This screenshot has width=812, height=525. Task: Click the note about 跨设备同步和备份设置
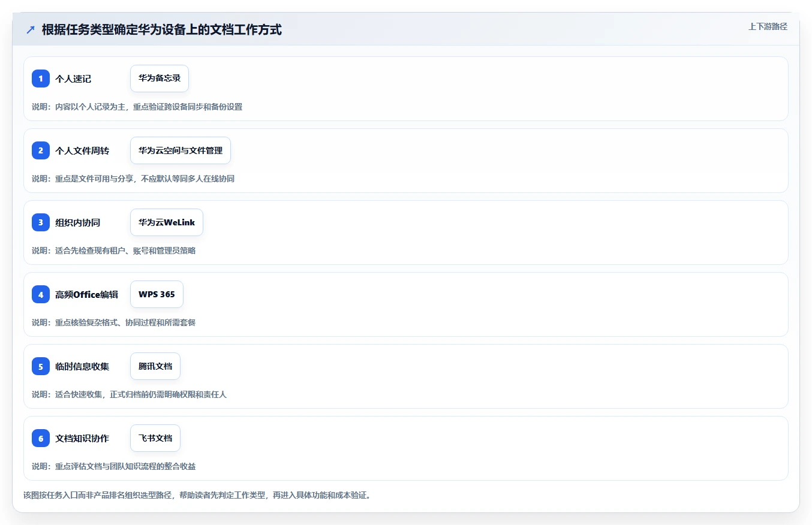pos(137,107)
